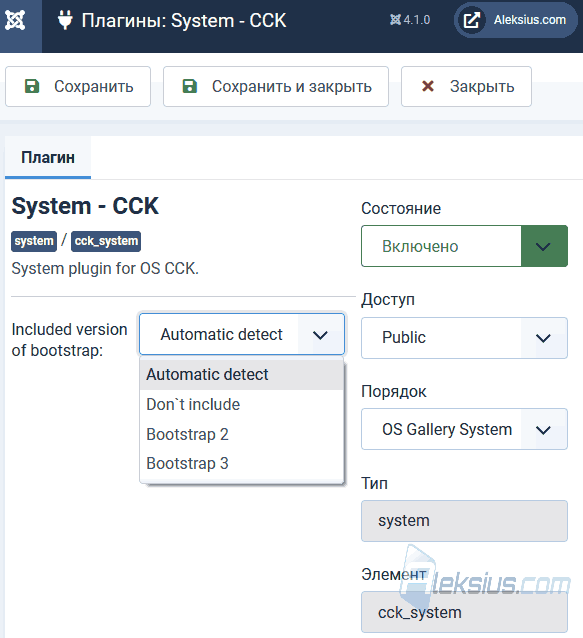Click the external link icon beside Aleksius.com
583x638 pixels.
(x=472, y=20)
